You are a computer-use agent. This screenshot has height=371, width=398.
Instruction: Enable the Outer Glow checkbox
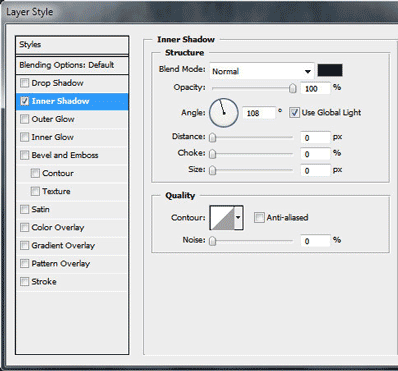[x=24, y=119]
